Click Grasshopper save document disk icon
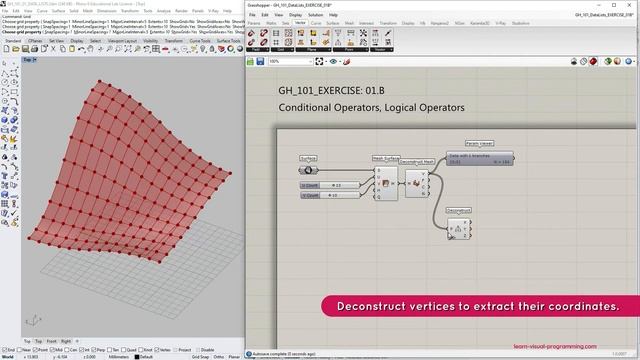The width and height of the screenshot is (640, 360). click(x=260, y=62)
